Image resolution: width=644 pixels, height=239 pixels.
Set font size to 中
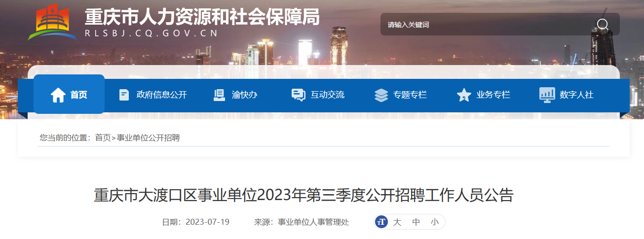point(416,222)
